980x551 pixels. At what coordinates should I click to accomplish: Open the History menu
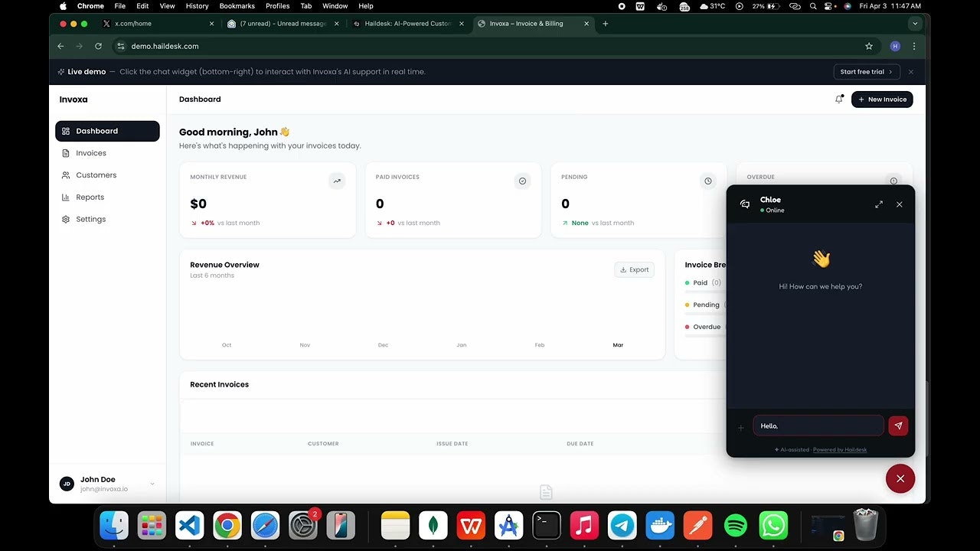pyautogui.click(x=197, y=6)
